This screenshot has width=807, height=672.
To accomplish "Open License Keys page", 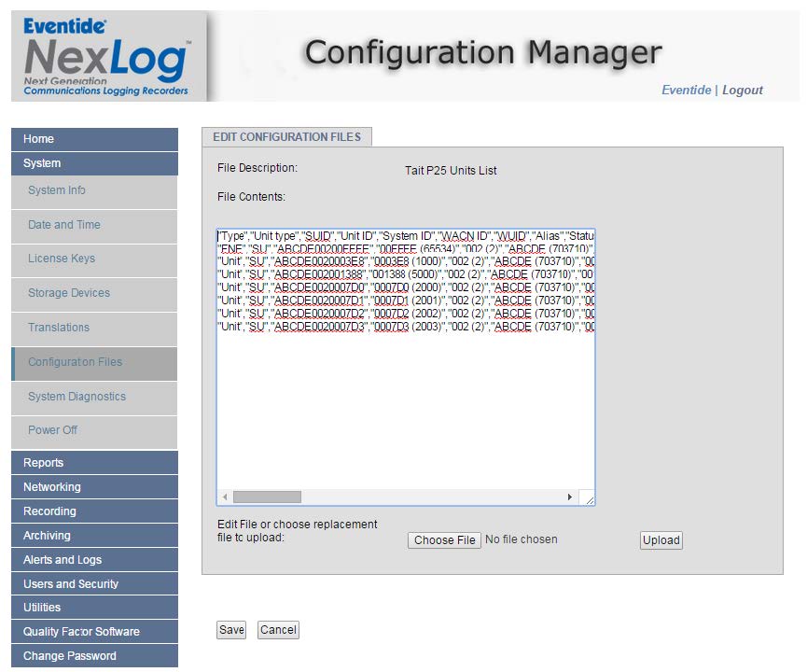I will [x=93, y=259].
